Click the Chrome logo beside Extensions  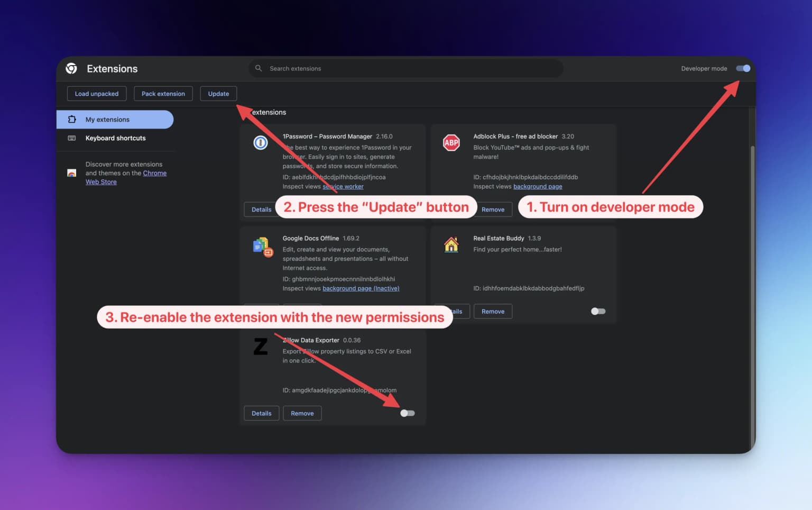[x=71, y=68]
